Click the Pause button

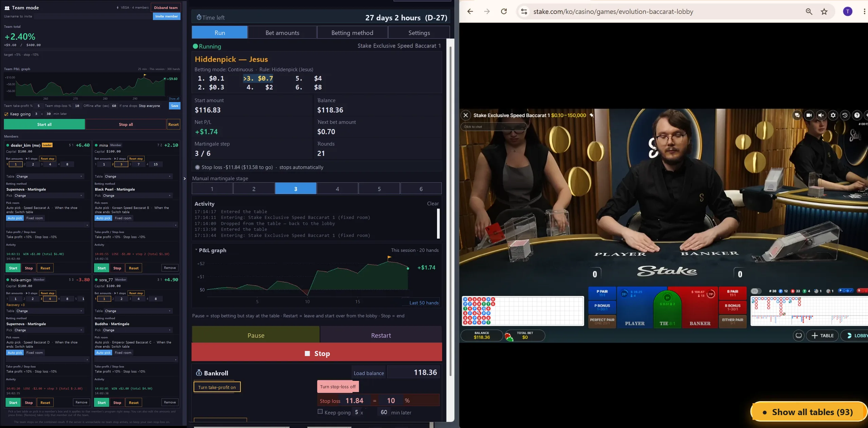(x=256, y=335)
